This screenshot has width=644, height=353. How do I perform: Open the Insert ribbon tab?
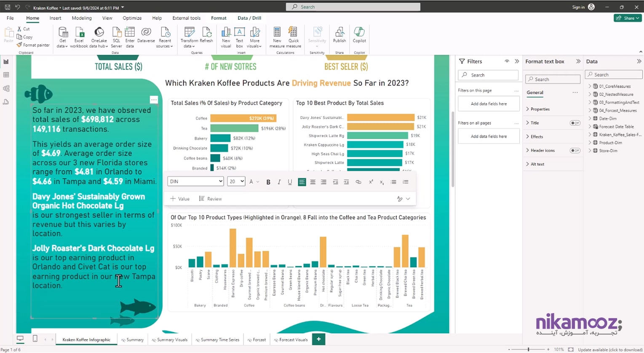55,18
